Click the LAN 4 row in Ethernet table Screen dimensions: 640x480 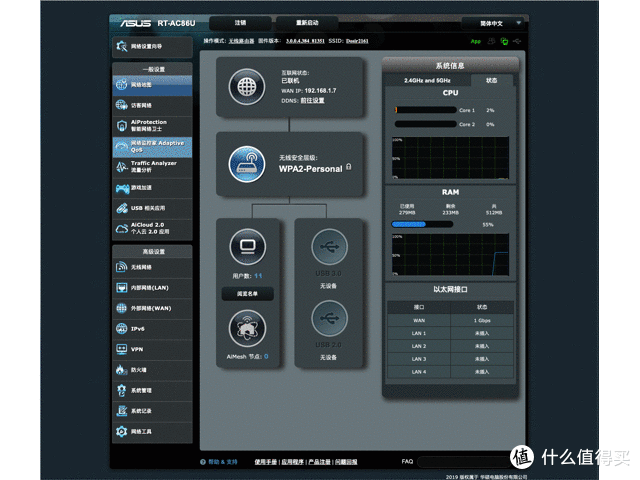coord(451,372)
